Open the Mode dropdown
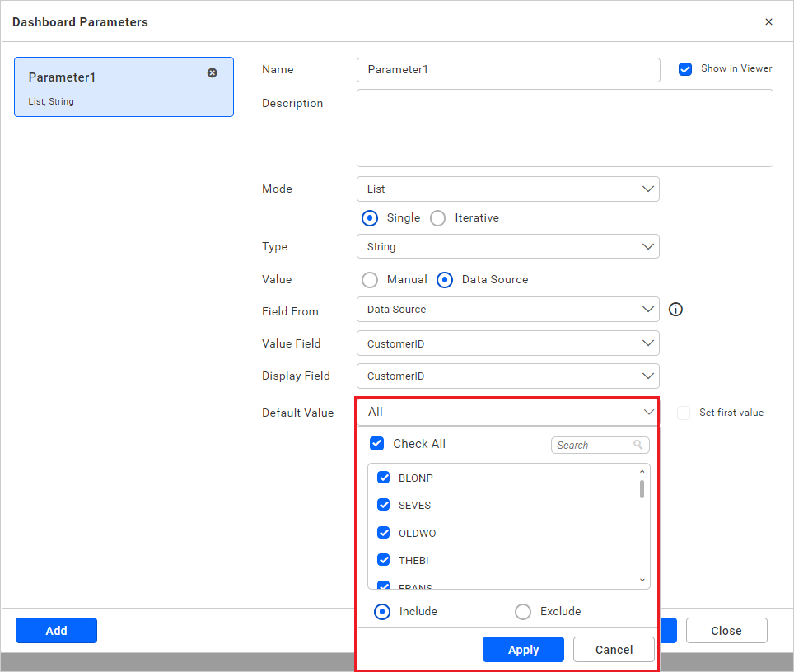The image size is (794, 672). (508, 189)
